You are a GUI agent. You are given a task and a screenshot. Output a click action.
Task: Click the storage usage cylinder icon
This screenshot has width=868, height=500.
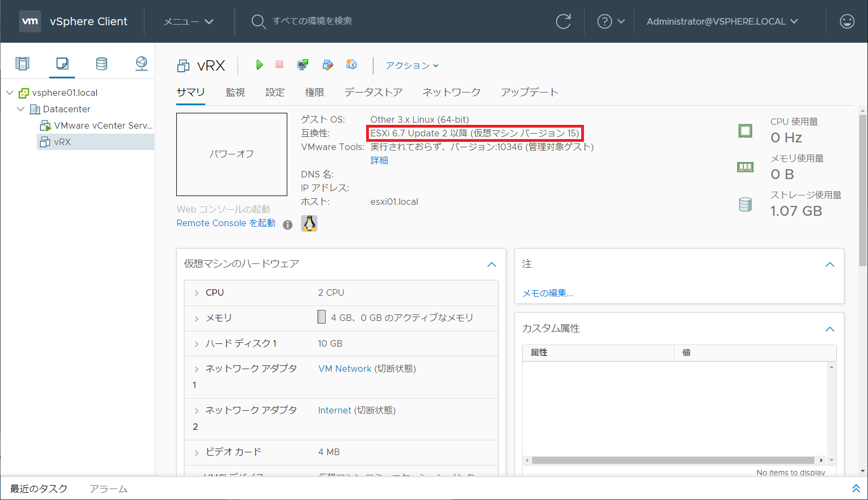pyautogui.click(x=745, y=204)
